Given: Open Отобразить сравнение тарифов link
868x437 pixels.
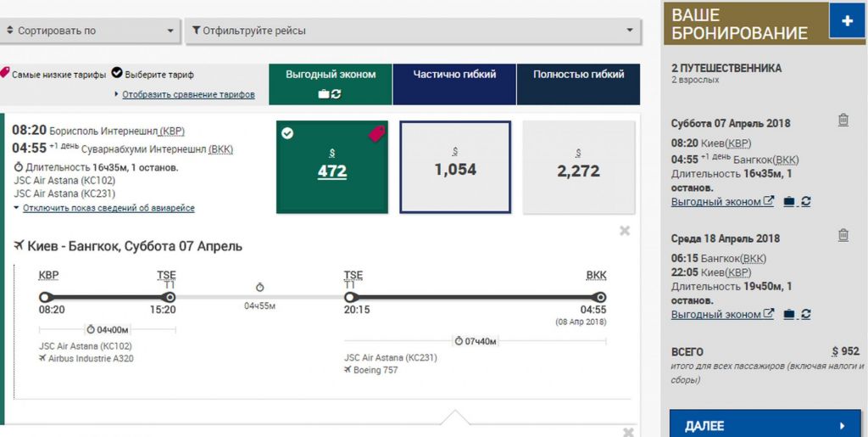Looking at the screenshot, I should coord(188,94).
